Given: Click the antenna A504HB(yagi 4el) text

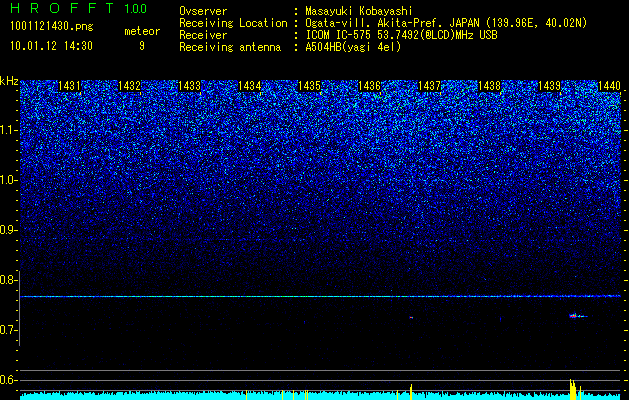Looking at the screenshot, I should point(353,47).
